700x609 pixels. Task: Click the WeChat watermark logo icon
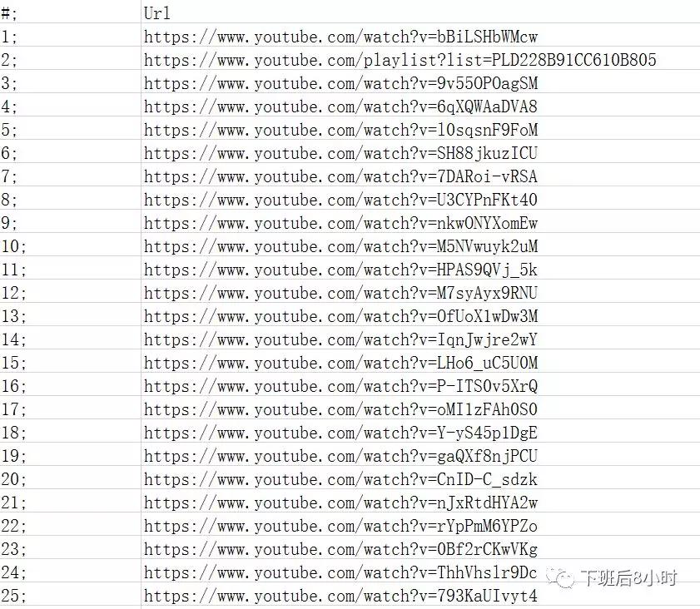pos(561,579)
